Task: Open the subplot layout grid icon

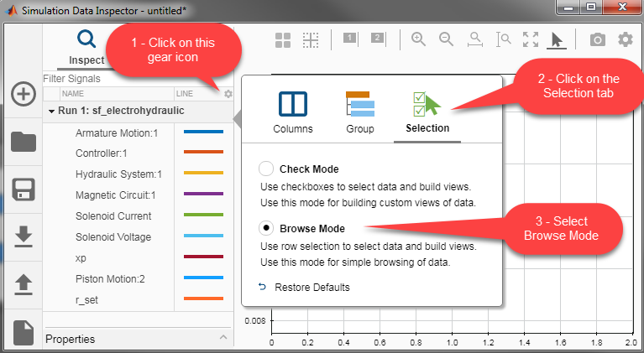Action: pos(284,39)
